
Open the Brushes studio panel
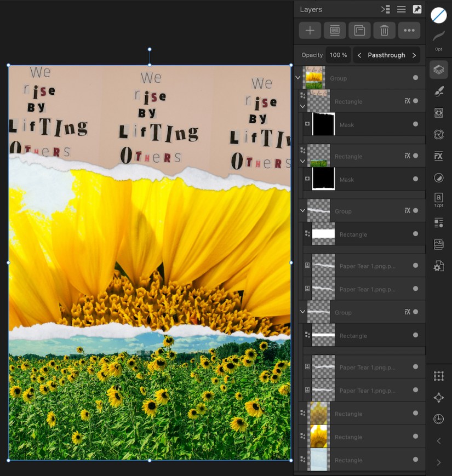tap(438, 91)
